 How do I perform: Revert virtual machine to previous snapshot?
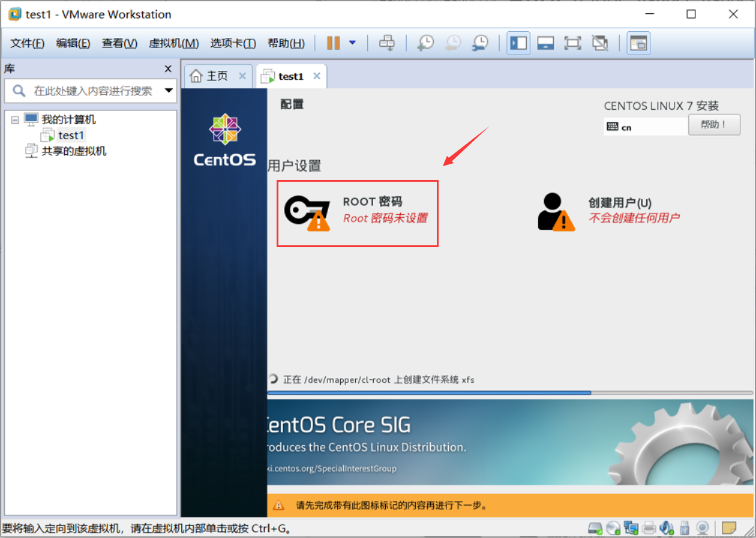pyautogui.click(x=452, y=43)
